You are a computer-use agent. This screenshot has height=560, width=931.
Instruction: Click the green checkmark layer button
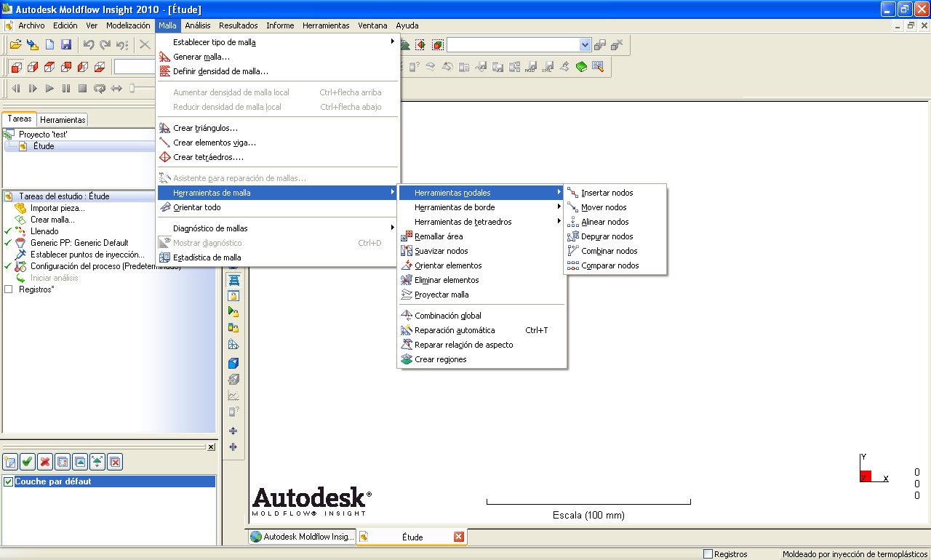(x=28, y=461)
